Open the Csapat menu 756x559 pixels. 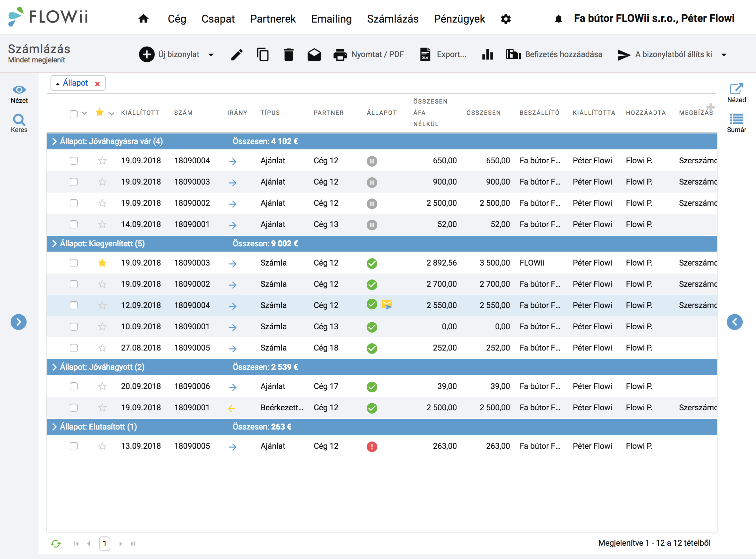(x=218, y=19)
